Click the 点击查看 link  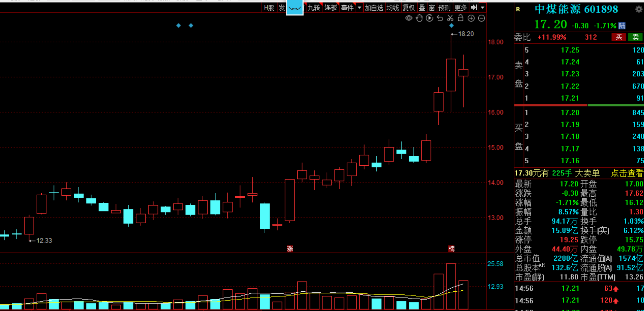pyautogui.click(x=627, y=173)
